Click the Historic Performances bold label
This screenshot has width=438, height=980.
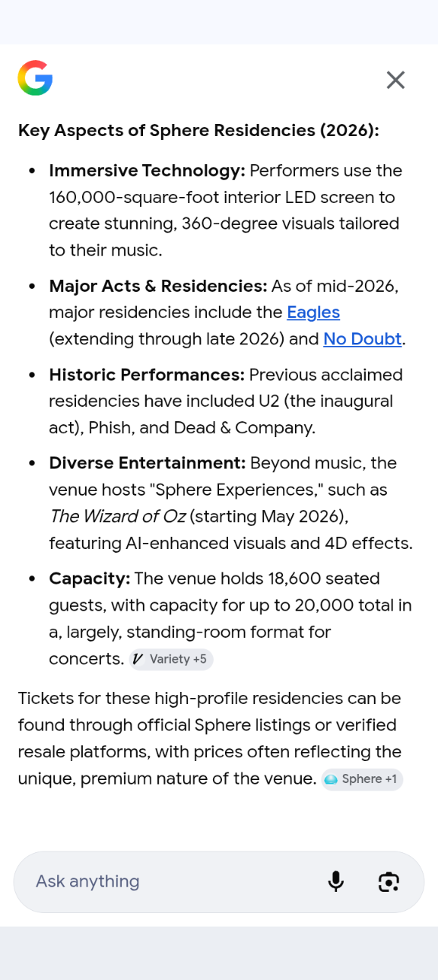147,375
